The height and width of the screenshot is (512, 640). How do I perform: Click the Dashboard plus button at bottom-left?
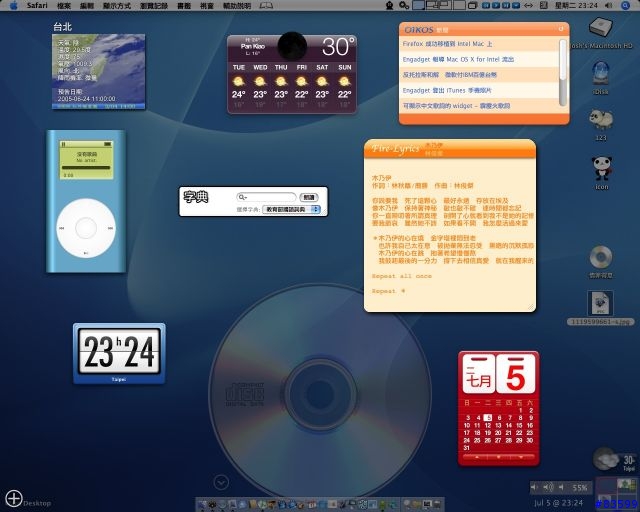[14, 499]
